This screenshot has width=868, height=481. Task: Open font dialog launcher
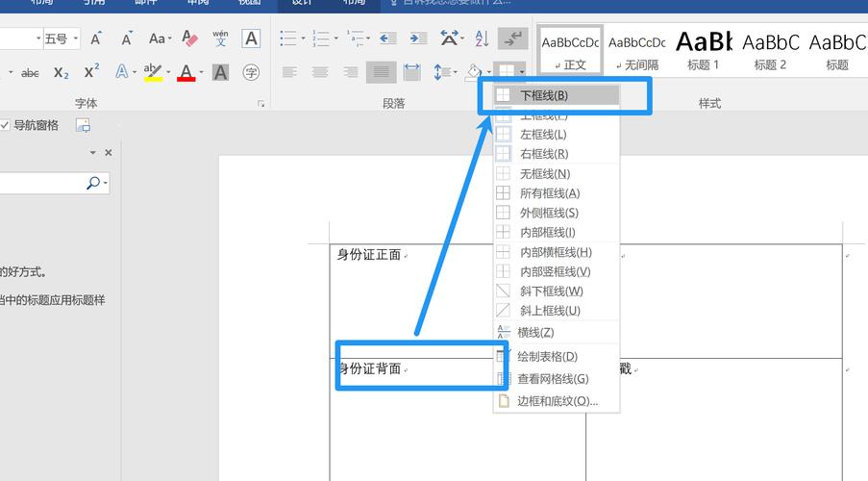(x=260, y=104)
